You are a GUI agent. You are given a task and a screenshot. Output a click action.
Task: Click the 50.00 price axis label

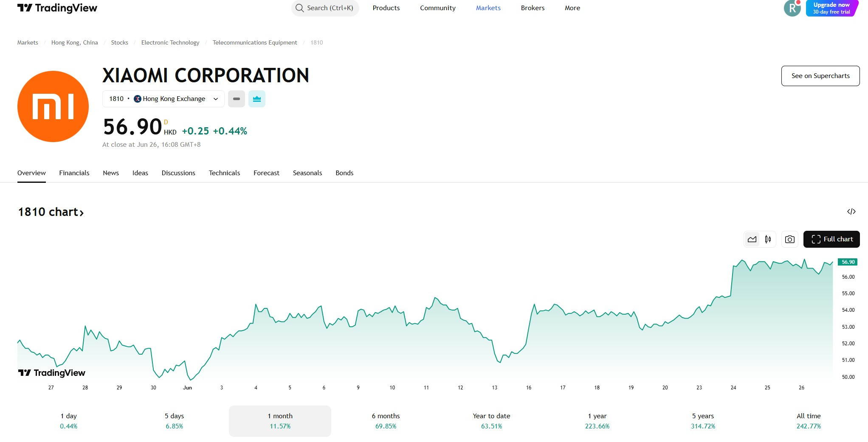pos(848,377)
